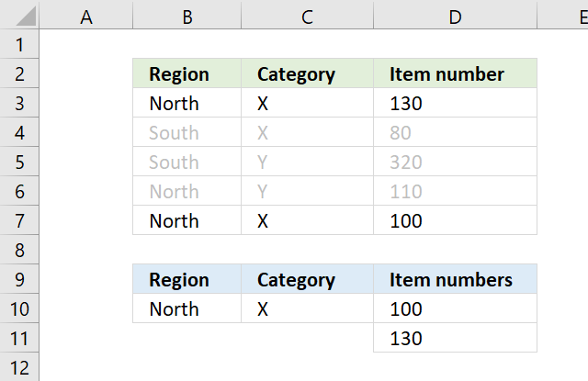Image resolution: width=588 pixels, height=381 pixels.
Task: Select the North criteria cell in row 10
Action: (x=187, y=308)
